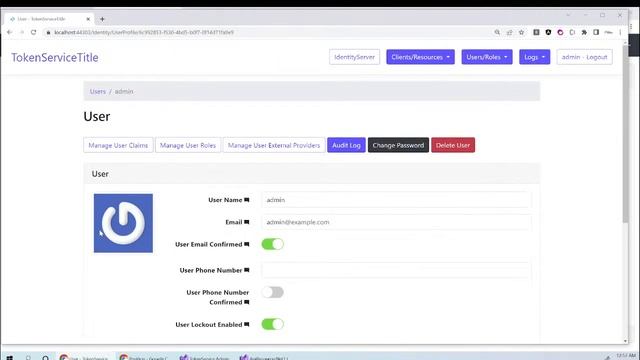Click the TokenServiceTitle brand link
Screen dimensions: 640x360
click(55, 58)
